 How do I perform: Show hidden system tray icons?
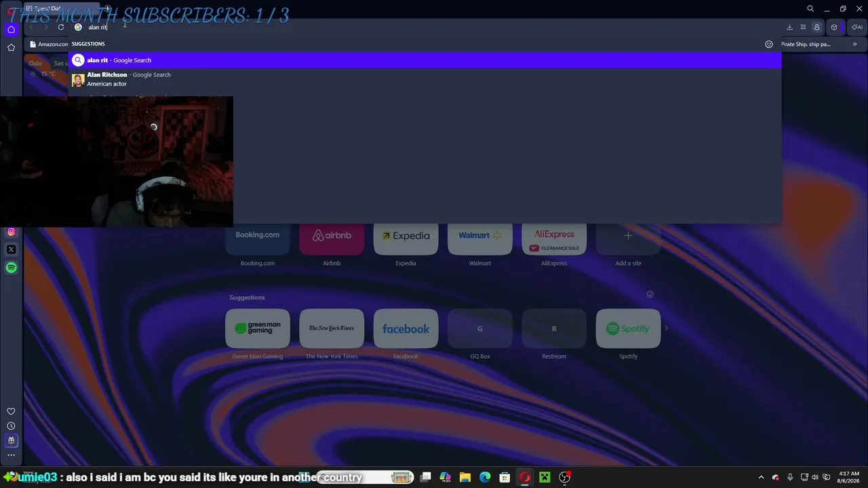(x=761, y=477)
